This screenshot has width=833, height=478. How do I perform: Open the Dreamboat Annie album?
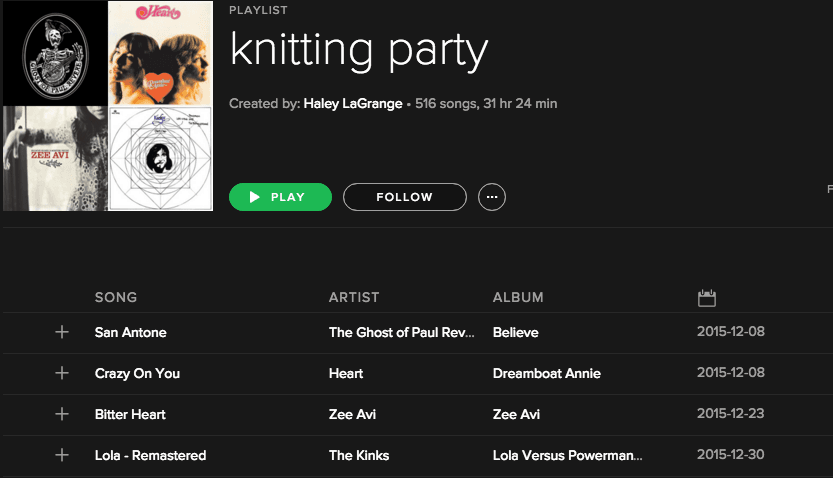click(547, 373)
